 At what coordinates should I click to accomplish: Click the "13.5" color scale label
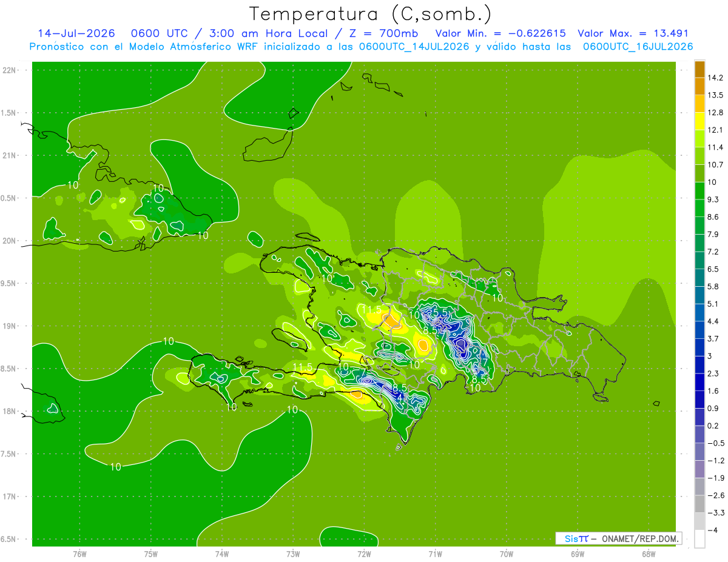pos(715,95)
